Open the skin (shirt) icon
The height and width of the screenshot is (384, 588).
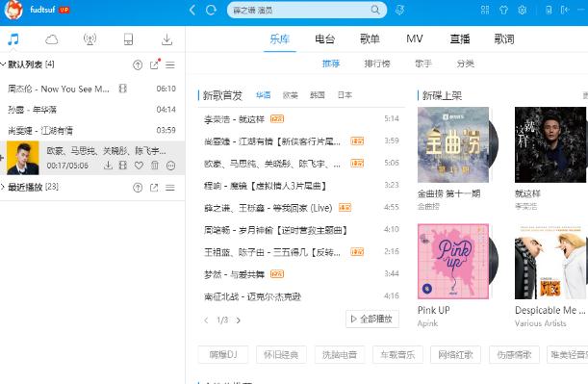pyautogui.click(x=503, y=11)
